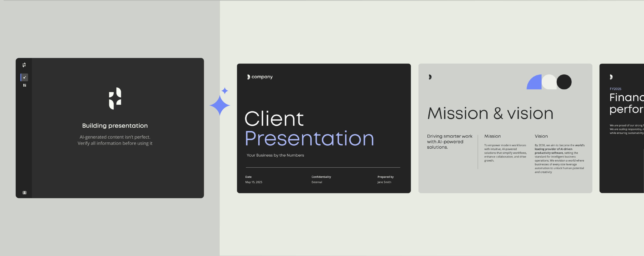Click the logo mark on Financial performance slide

[x=611, y=77]
